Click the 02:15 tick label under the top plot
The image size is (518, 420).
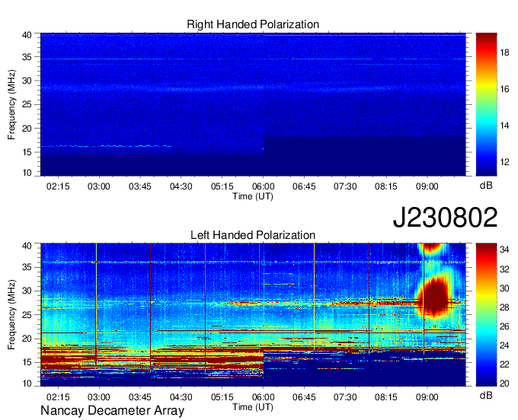pyautogui.click(x=58, y=186)
